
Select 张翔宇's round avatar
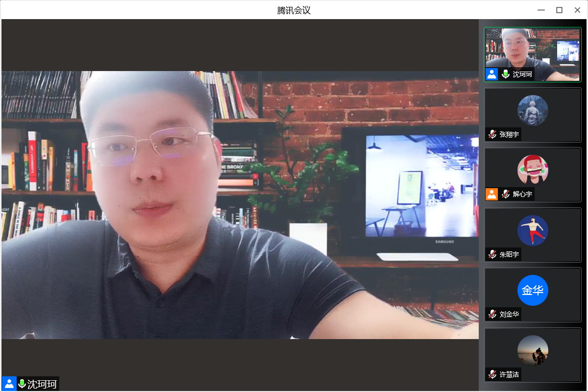(x=533, y=110)
